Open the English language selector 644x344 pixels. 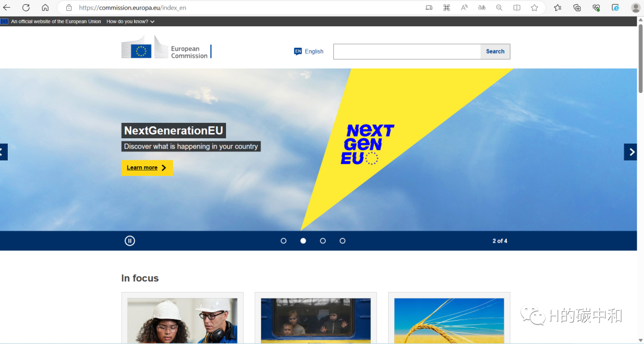pos(308,51)
